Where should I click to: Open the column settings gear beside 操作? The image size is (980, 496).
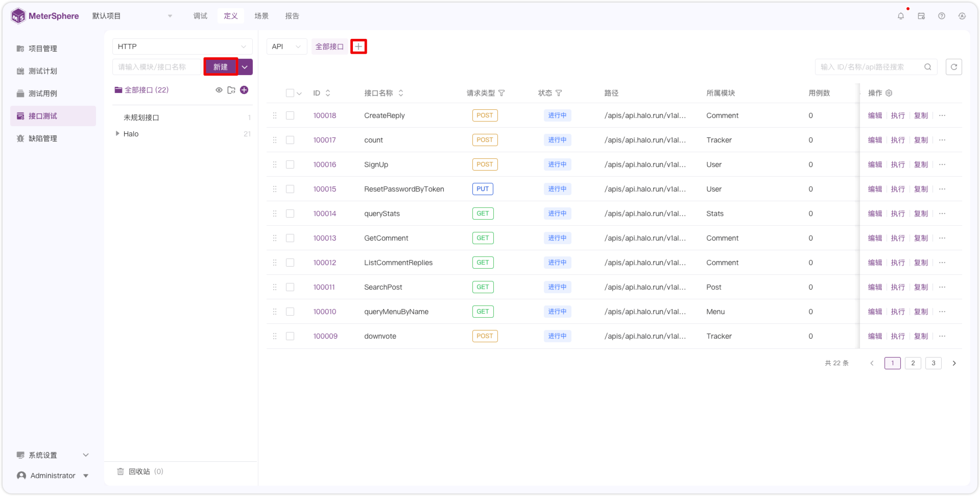(889, 93)
